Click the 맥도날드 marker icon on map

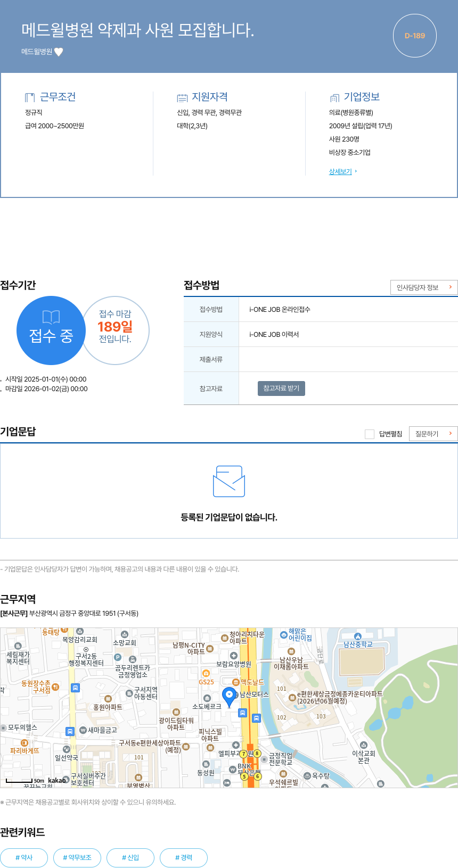236,682
